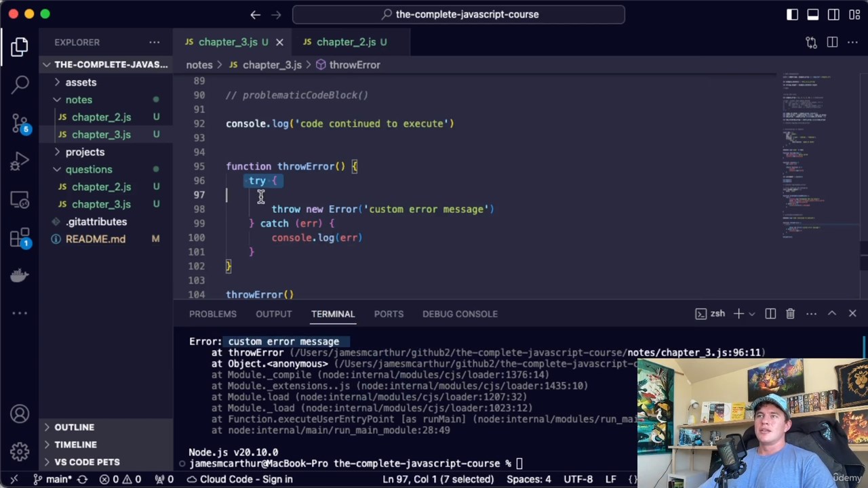
Task: Toggle the primary side bar layout icon
Action: click(792, 14)
